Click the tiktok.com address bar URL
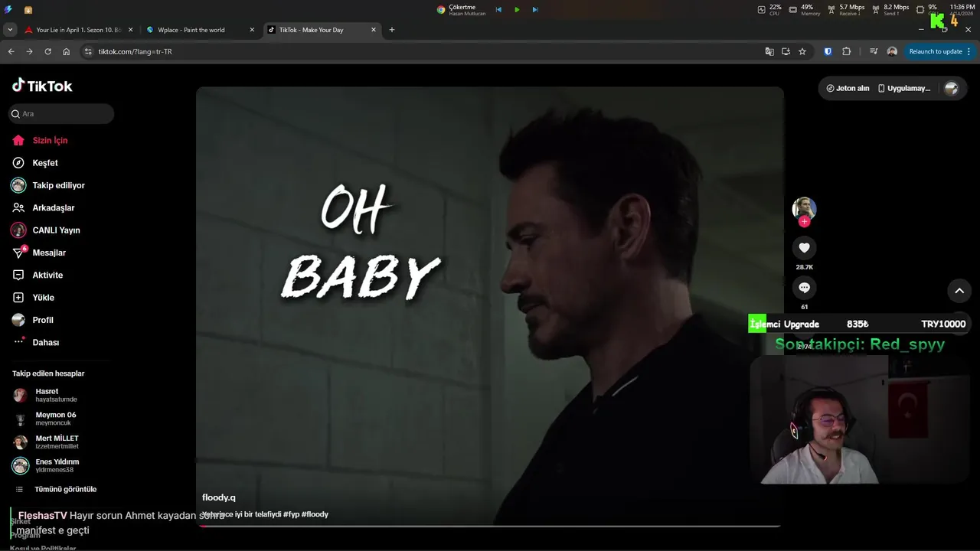Viewport: 980px width, 551px height. click(x=136, y=51)
